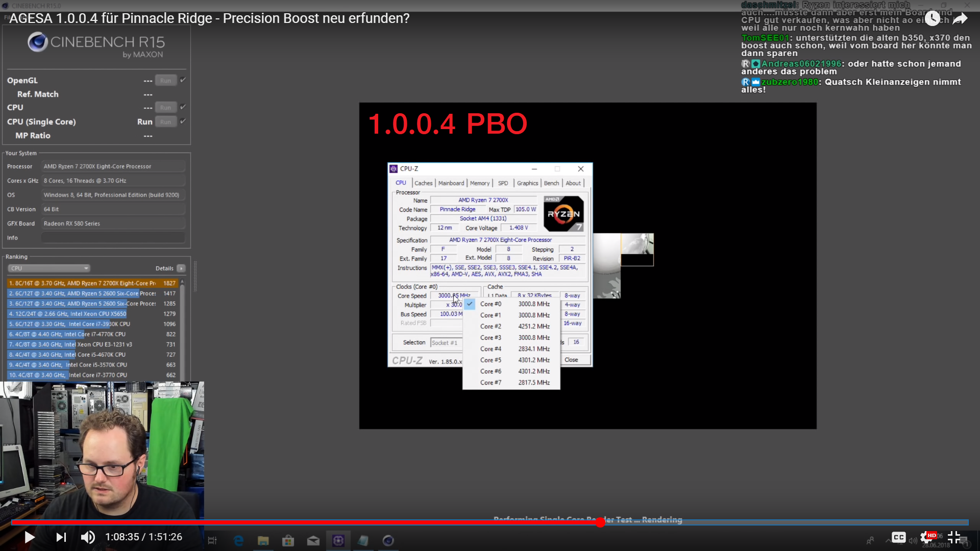Viewport: 980px width, 551px height.
Task: Click the Share arrow icon
Action: [x=960, y=19]
